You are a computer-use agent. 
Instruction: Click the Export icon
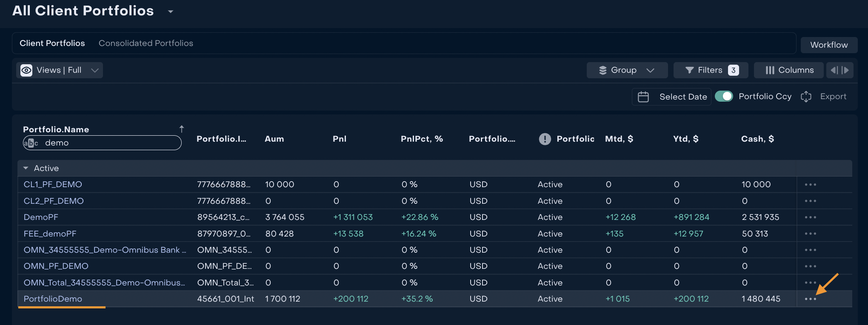point(806,97)
